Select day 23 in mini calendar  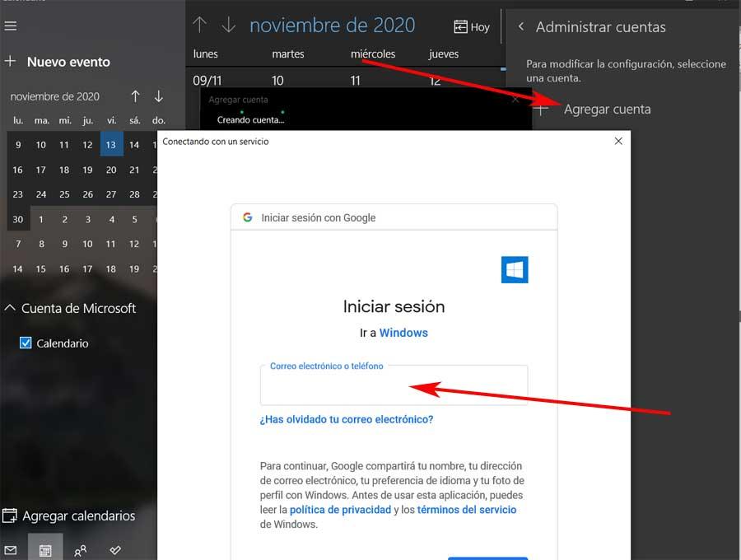coord(18,194)
